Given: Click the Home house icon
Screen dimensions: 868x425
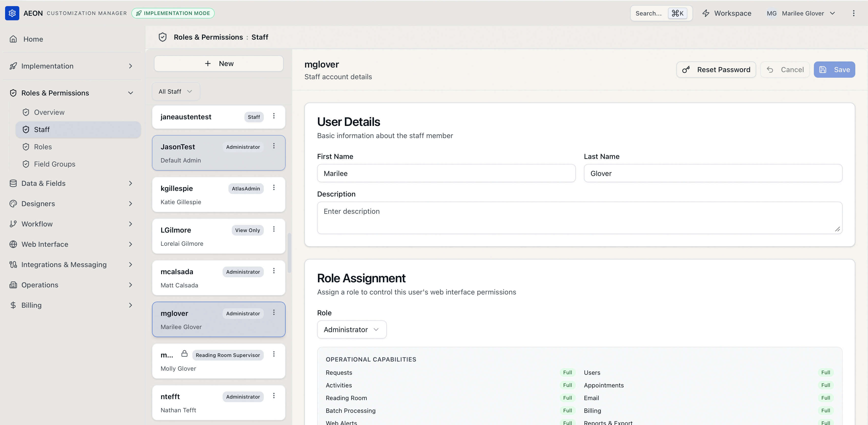Looking at the screenshot, I should click(13, 39).
